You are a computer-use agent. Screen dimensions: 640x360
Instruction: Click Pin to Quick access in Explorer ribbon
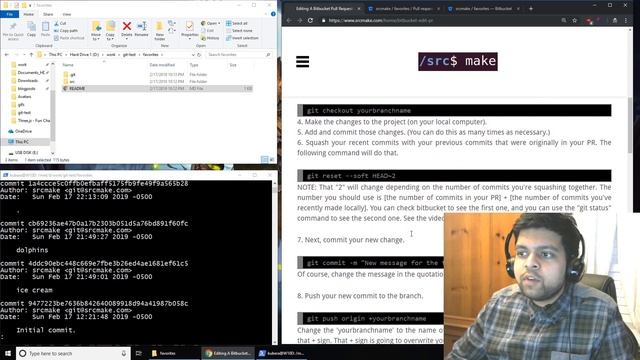[13, 31]
